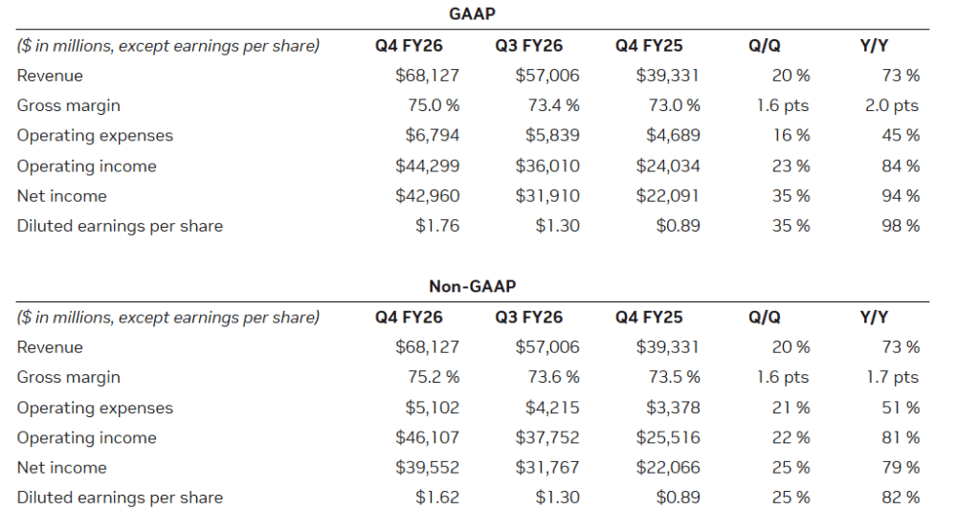Click the Non-GAAP 1.7 pts Y/Y cell
This screenshot has height=532, width=980.
pyautogui.click(x=893, y=377)
